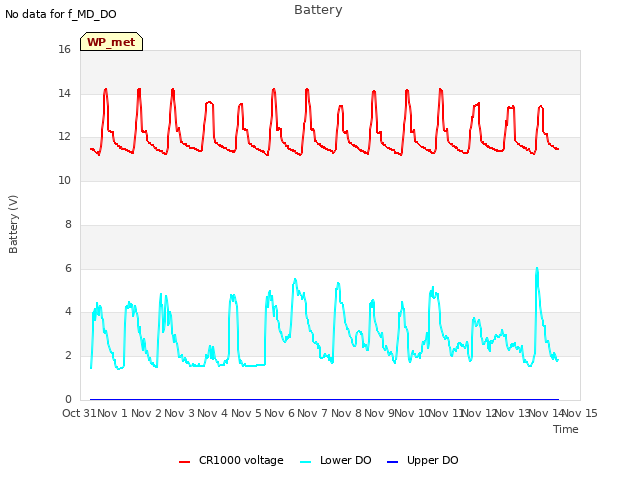Click the Nov 3 x-axis tick label
The height and width of the screenshot is (480, 640).
click(180, 413)
